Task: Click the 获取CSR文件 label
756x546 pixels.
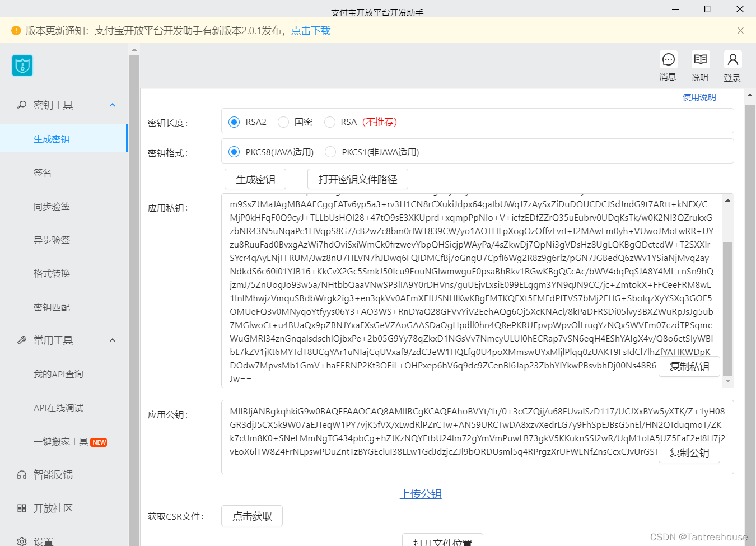Action: pos(176,516)
